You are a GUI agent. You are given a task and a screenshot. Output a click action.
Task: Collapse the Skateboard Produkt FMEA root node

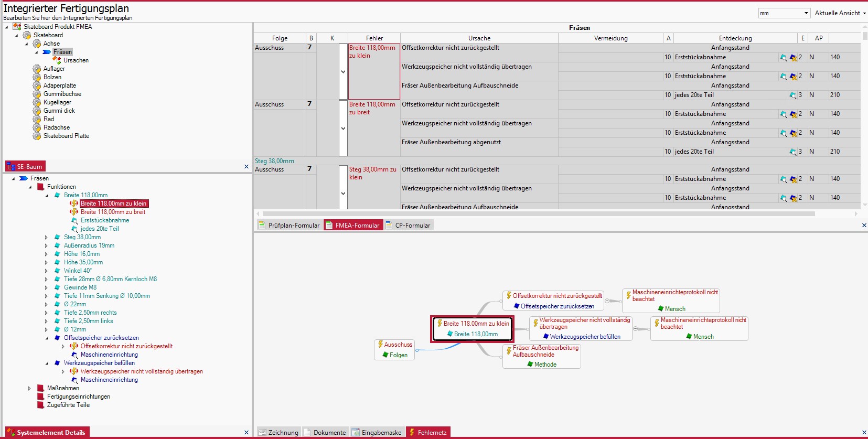[6, 27]
